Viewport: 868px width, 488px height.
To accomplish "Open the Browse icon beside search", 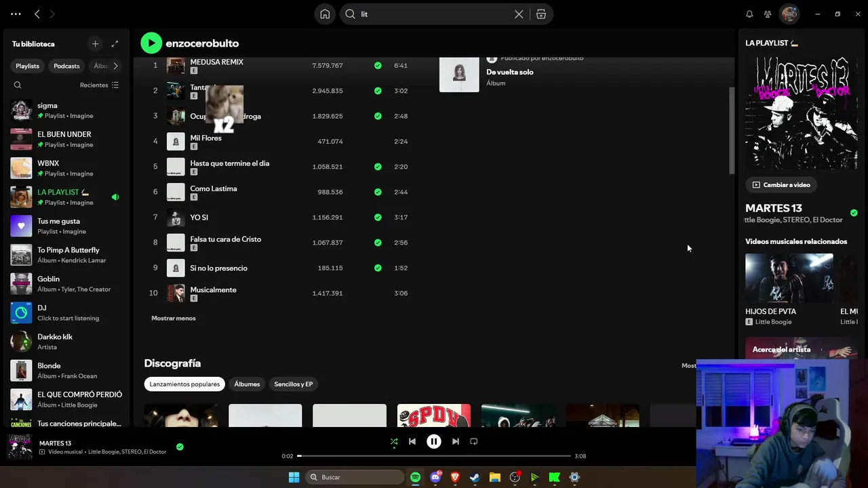I will (541, 14).
